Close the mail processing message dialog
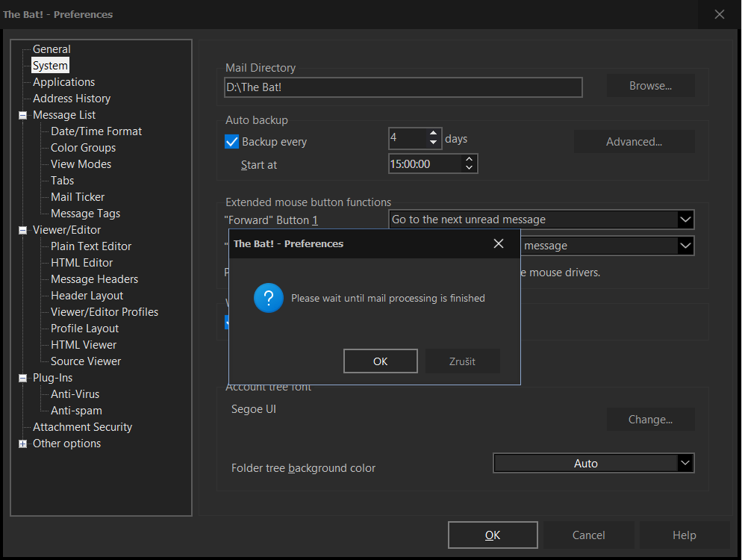 click(499, 244)
